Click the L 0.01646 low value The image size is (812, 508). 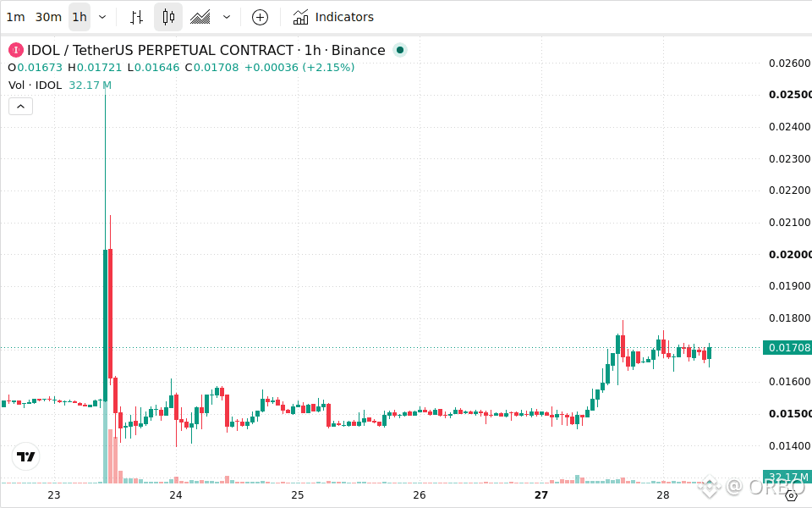coord(153,68)
